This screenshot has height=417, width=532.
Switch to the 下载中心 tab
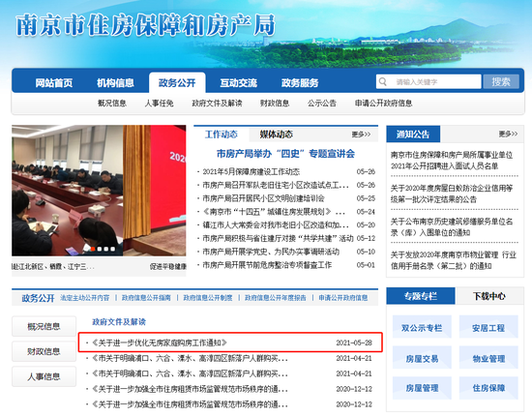pos(489,296)
